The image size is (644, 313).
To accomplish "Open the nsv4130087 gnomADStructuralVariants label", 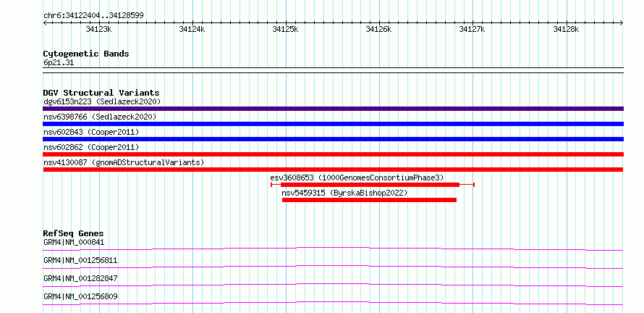I will click(x=124, y=162).
